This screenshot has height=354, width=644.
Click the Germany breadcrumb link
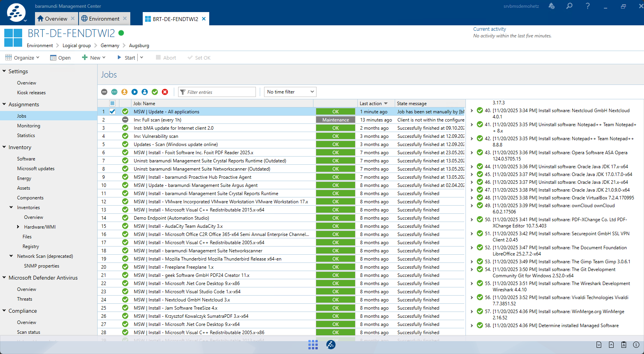(x=110, y=46)
